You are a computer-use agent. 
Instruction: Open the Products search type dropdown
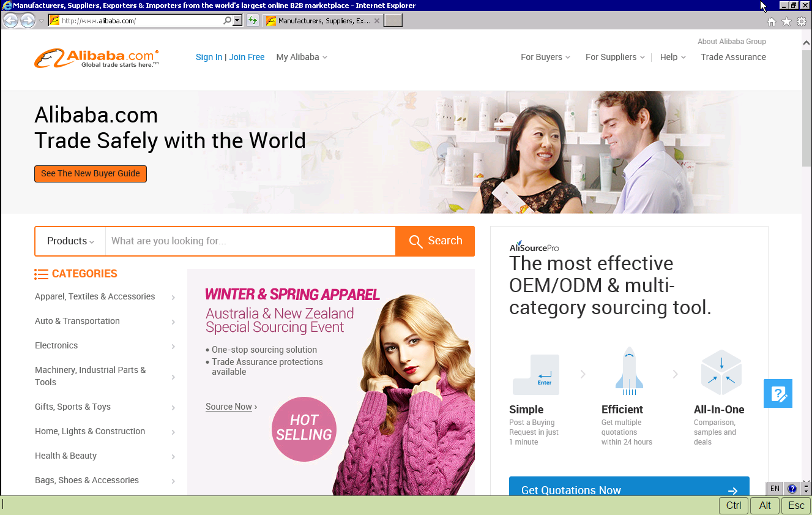click(70, 241)
